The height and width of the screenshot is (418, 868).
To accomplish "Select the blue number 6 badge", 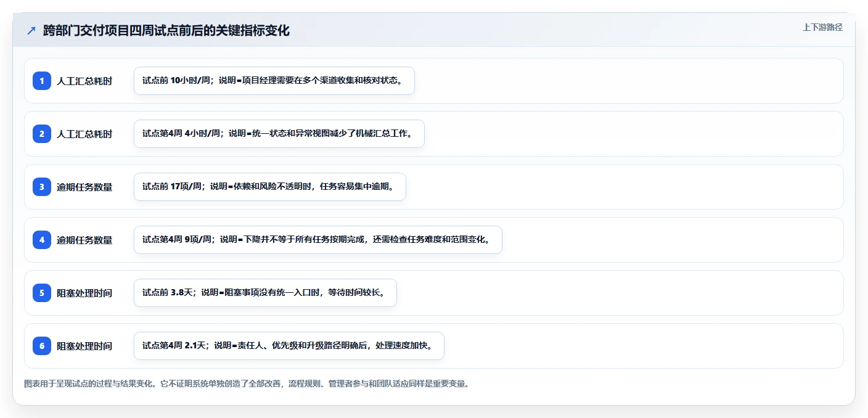I will tap(42, 346).
